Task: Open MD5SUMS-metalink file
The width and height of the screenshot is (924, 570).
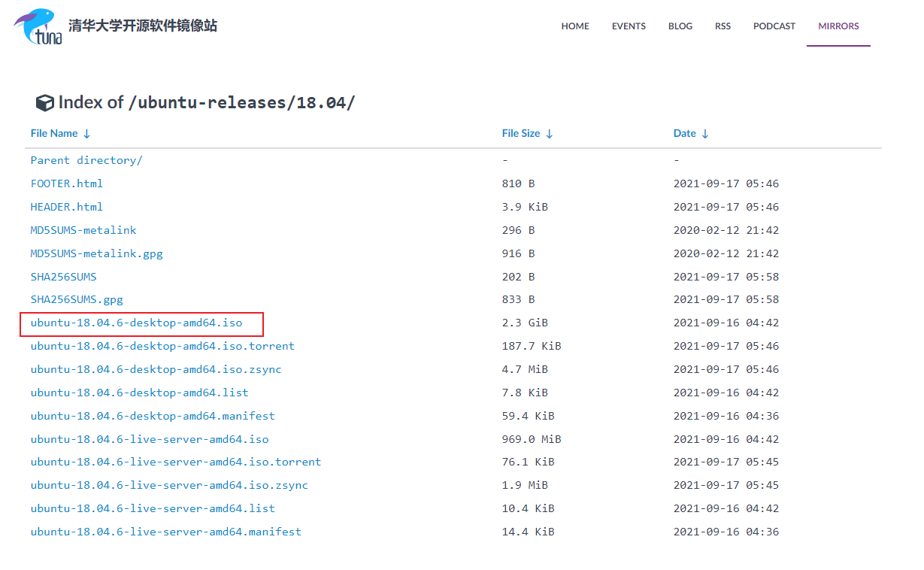Action: click(x=83, y=230)
